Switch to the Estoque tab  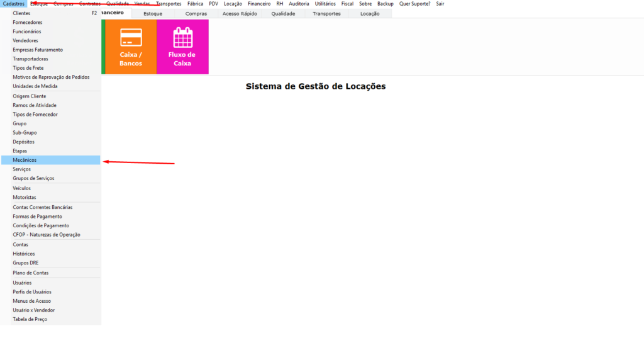(153, 13)
